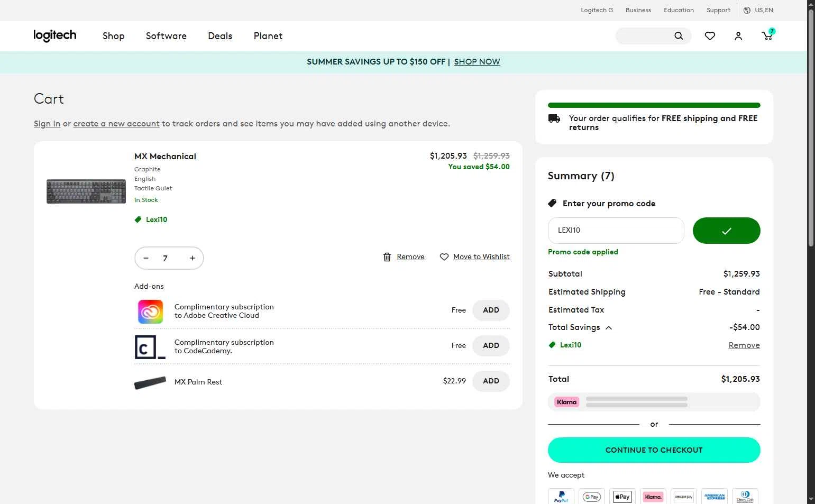This screenshot has height=504, width=815.
Task: Click the 'Free - Standard' shipping value
Action: tap(729, 292)
